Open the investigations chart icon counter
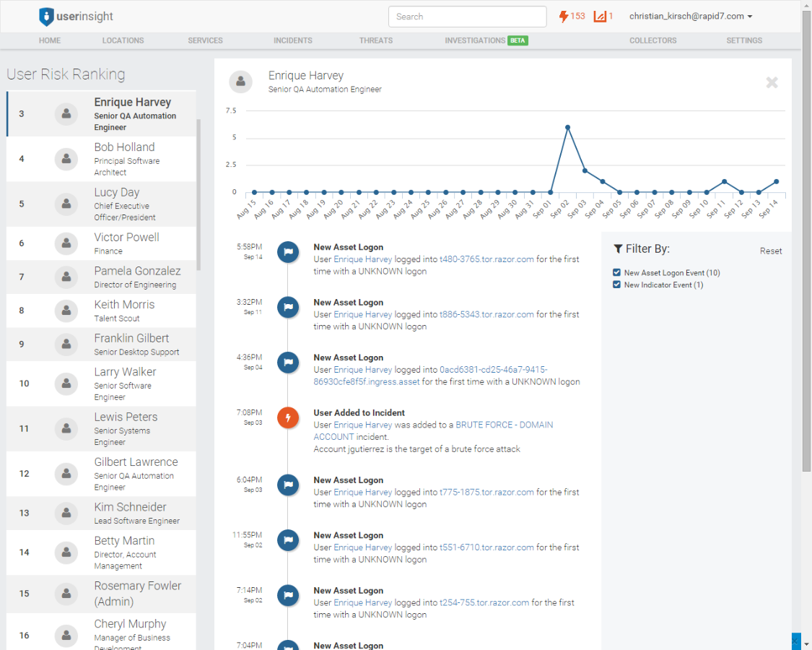 603,16
